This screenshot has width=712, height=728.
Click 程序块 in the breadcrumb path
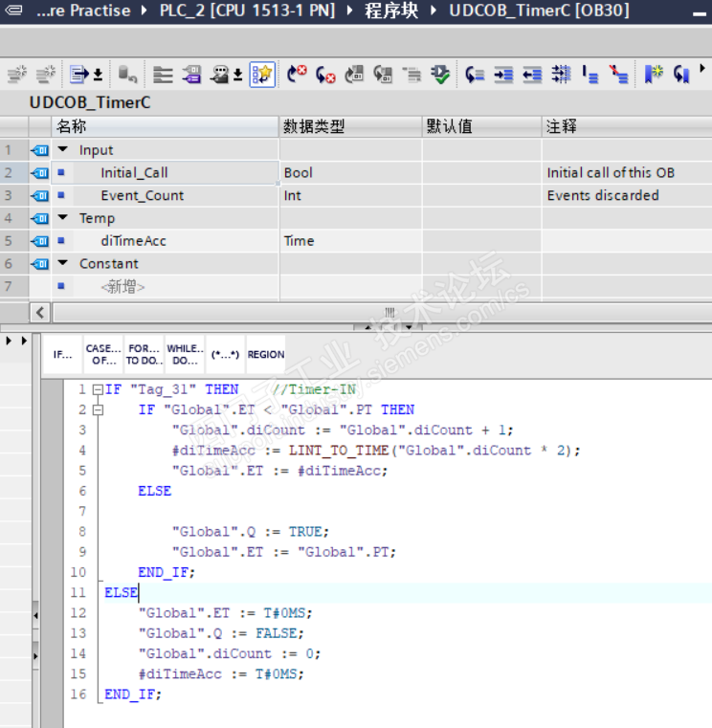[393, 12]
